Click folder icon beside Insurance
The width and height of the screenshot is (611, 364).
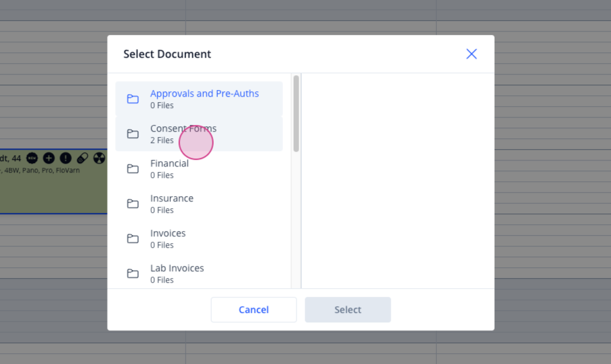[133, 203]
